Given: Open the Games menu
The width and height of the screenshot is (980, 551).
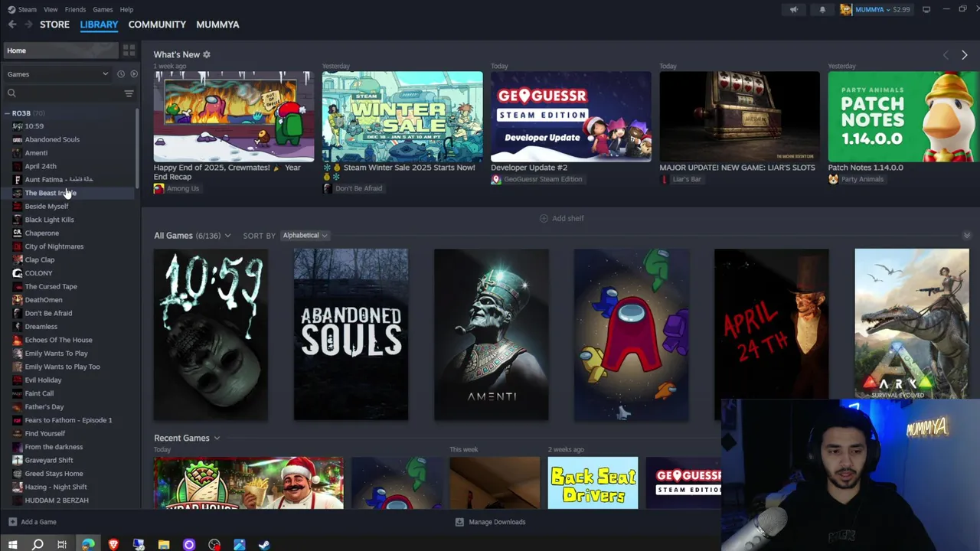Looking at the screenshot, I should [x=103, y=10].
